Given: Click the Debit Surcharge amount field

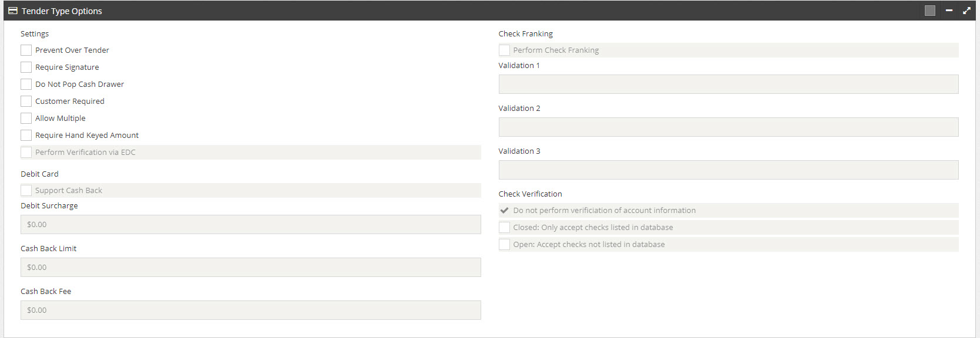Looking at the screenshot, I should pos(251,225).
